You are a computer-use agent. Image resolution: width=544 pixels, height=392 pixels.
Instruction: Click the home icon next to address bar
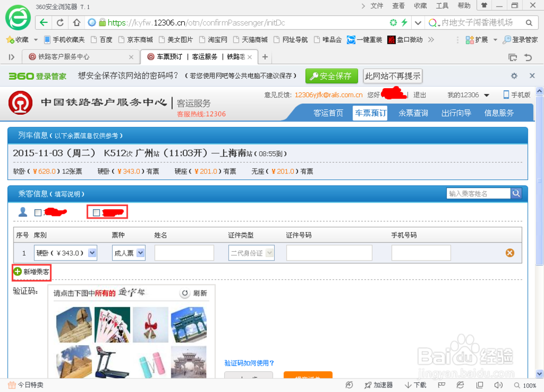point(76,23)
